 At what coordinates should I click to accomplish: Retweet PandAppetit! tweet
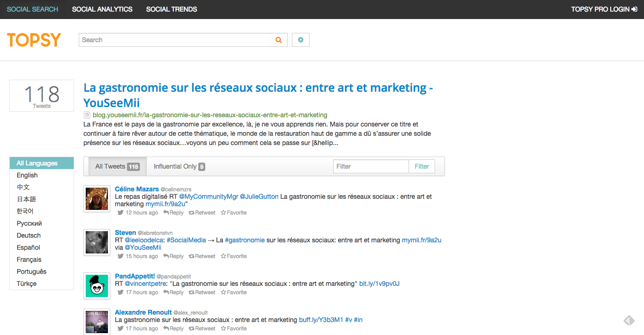(x=202, y=292)
